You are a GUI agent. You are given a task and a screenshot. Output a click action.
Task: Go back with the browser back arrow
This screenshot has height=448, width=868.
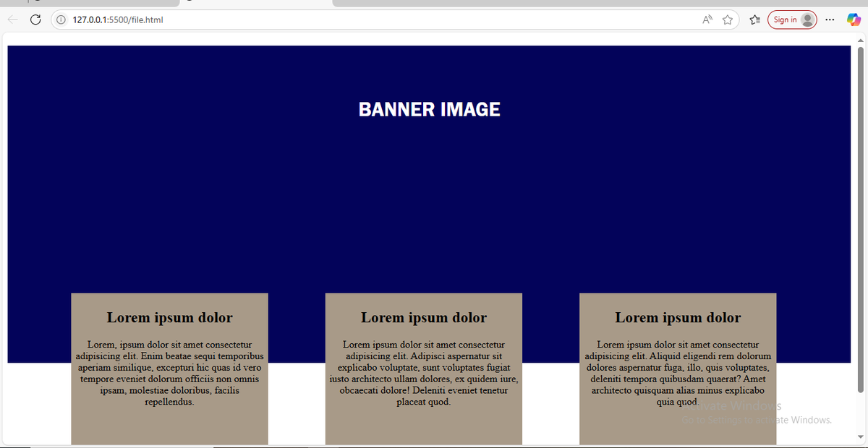tap(12, 20)
